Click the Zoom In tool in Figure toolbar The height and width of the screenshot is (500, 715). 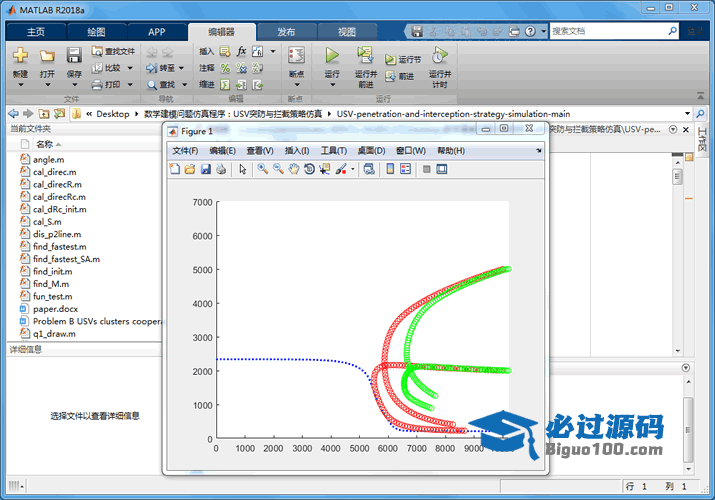pos(263,170)
